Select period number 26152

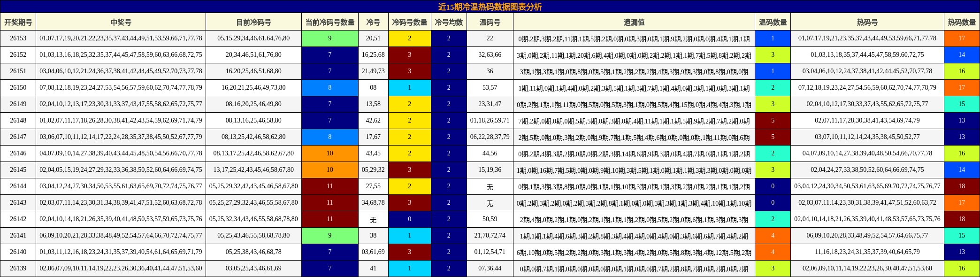coord(18,55)
